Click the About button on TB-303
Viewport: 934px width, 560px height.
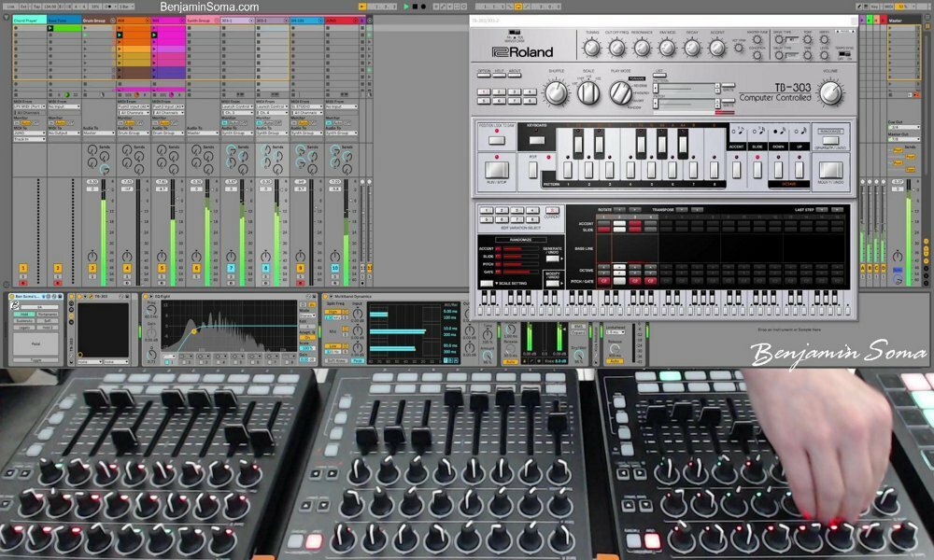click(x=515, y=75)
